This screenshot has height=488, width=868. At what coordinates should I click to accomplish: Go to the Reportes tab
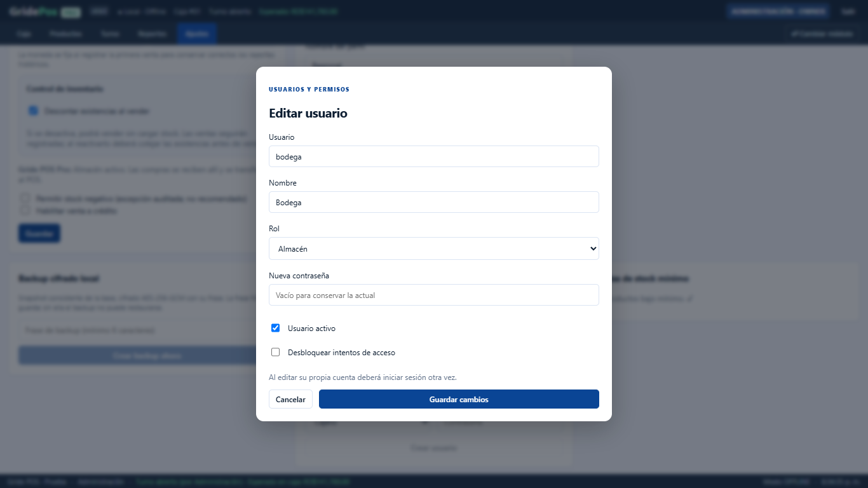click(152, 34)
